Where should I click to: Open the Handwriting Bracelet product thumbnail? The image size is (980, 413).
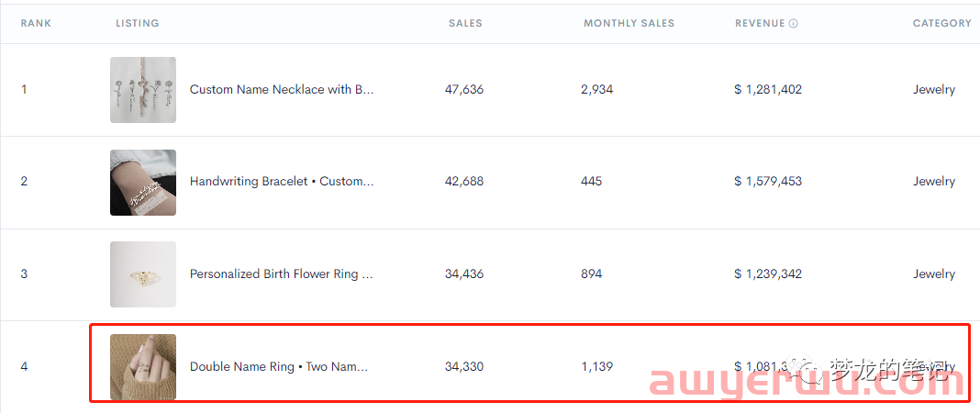click(143, 183)
